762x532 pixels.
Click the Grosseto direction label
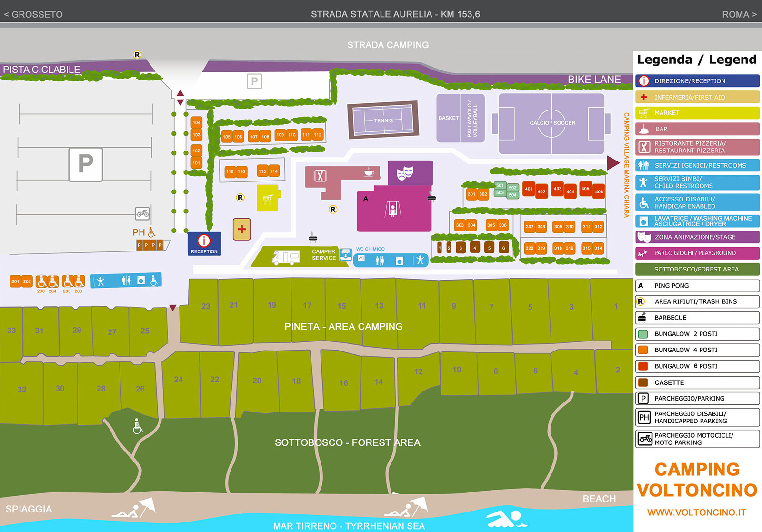click(33, 15)
